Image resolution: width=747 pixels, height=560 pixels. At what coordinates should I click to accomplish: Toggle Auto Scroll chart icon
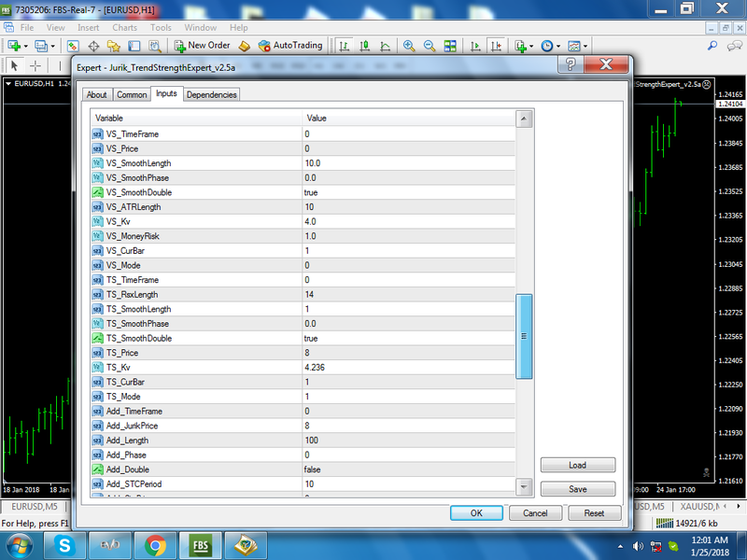pyautogui.click(x=475, y=46)
